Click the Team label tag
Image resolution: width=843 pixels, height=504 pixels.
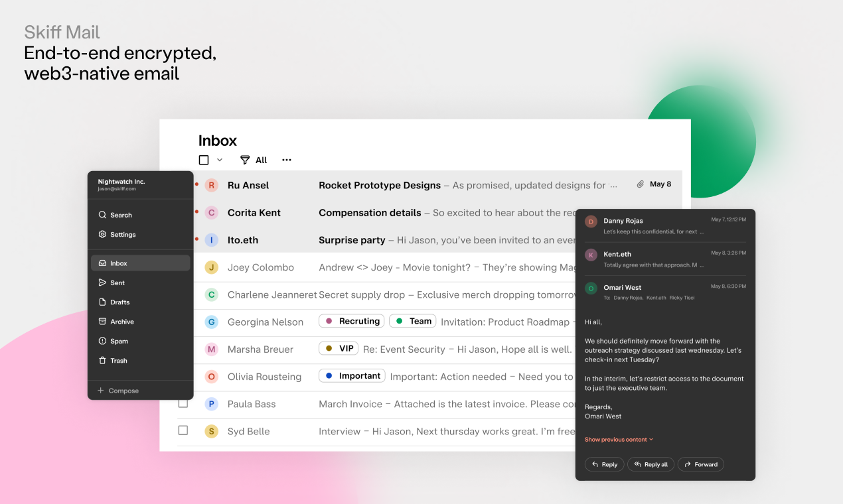413,321
